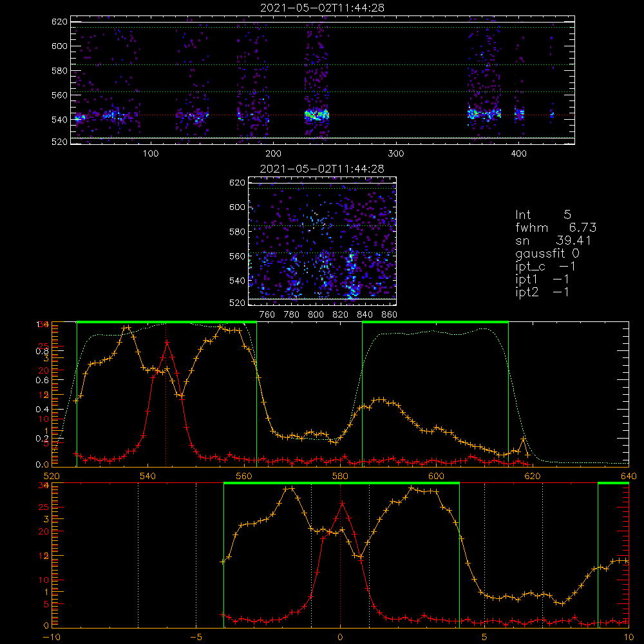
Task: Click x-axis label 640 on third panel
Action: tap(629, 476)
